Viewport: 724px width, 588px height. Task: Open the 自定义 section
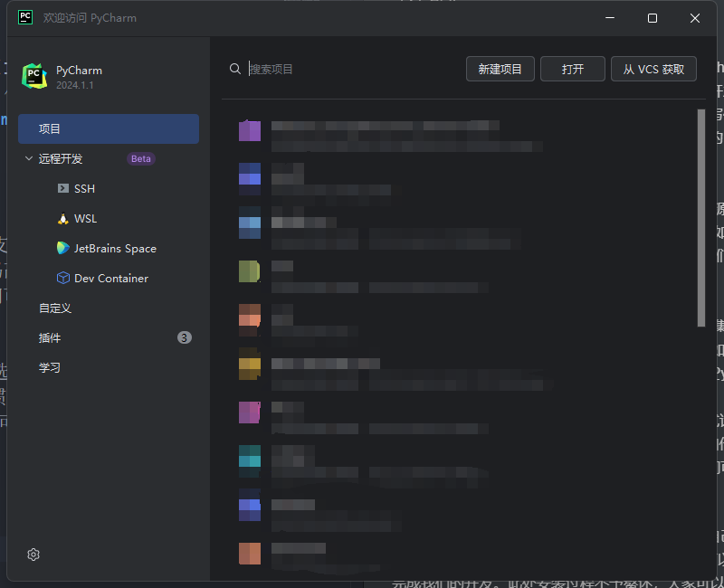[55, 308]
